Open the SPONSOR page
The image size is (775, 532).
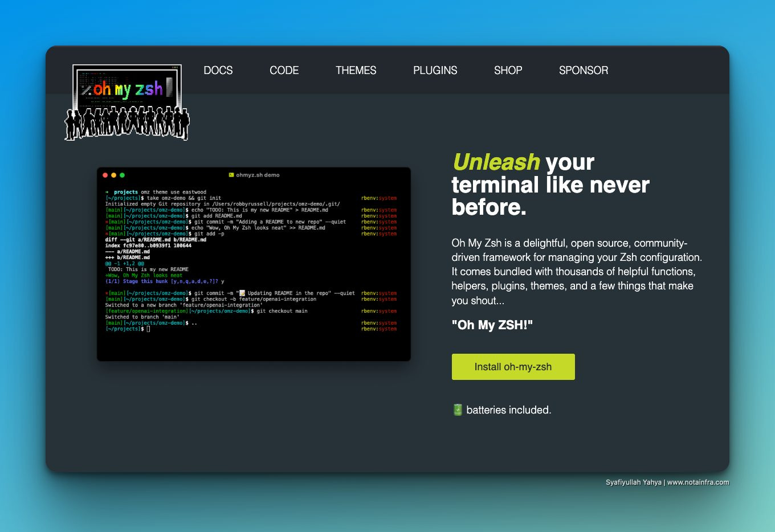[x=584, y=70]
